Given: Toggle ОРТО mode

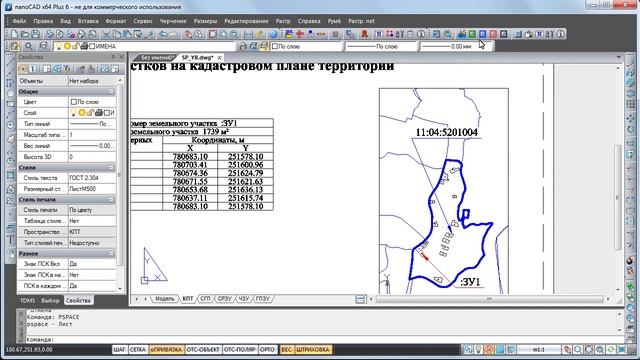Looking at the screenshot, I should [267, 350].
